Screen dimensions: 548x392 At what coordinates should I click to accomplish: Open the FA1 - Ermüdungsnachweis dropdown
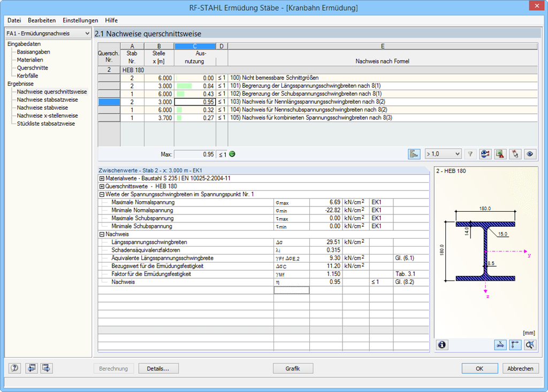pyautogui.click(x=48, y=33)
